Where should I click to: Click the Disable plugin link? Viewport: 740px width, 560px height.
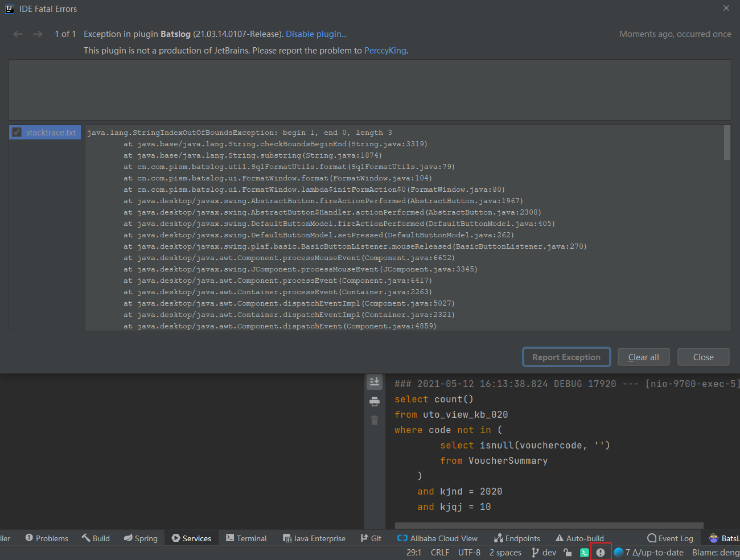click(x=316, y=34)
